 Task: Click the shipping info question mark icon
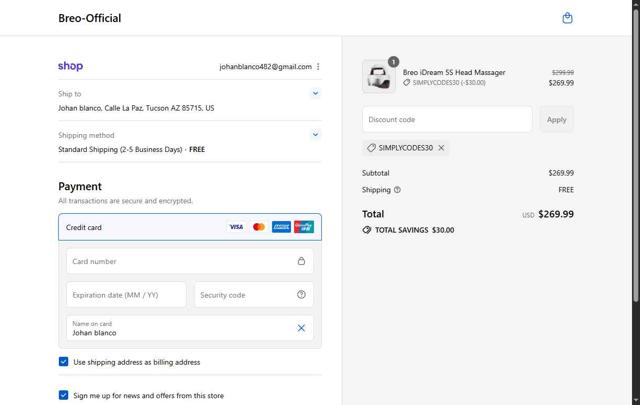(397, 190)
